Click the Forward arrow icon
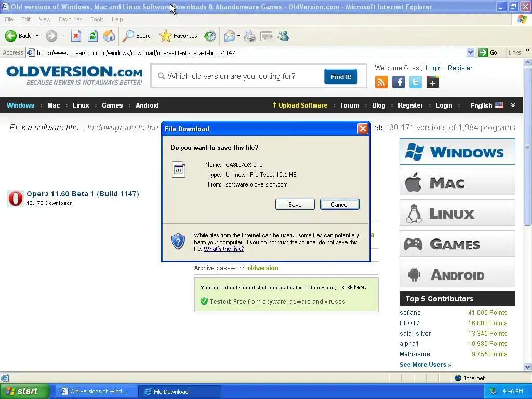The height and width of the screenshot is (399, 532). (x=51, y=36)
